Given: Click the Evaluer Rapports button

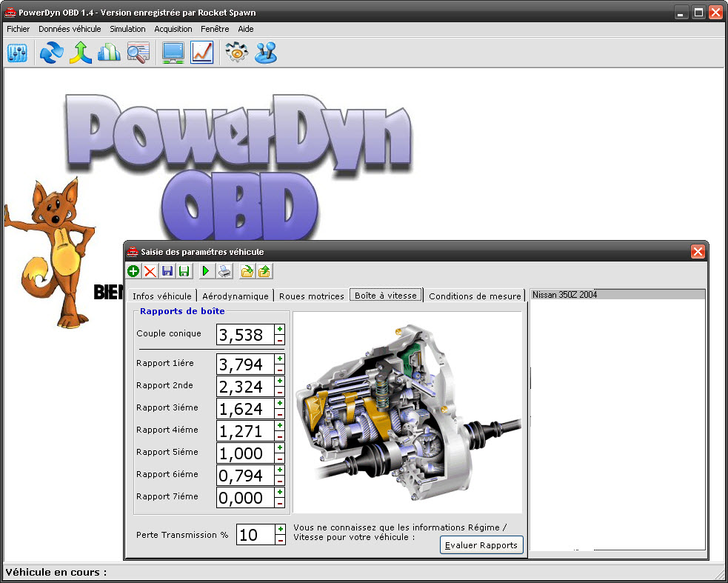Looking at the screenshot, I should [x=481, y=545].
